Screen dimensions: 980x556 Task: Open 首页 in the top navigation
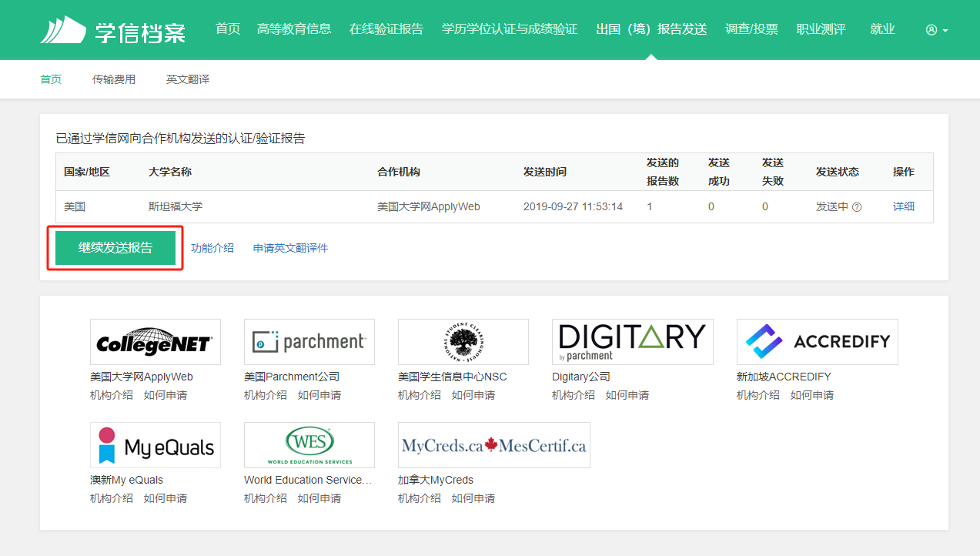(228, 29)
